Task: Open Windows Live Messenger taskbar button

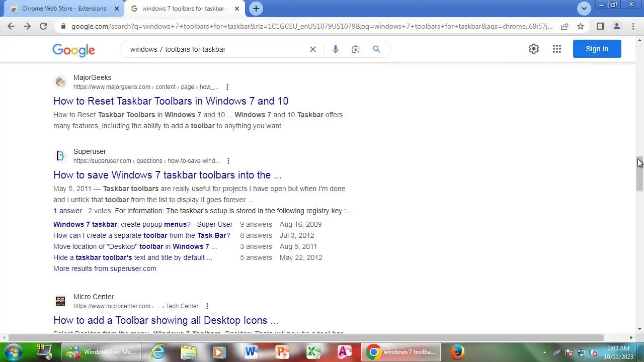Action: (102, 352)
